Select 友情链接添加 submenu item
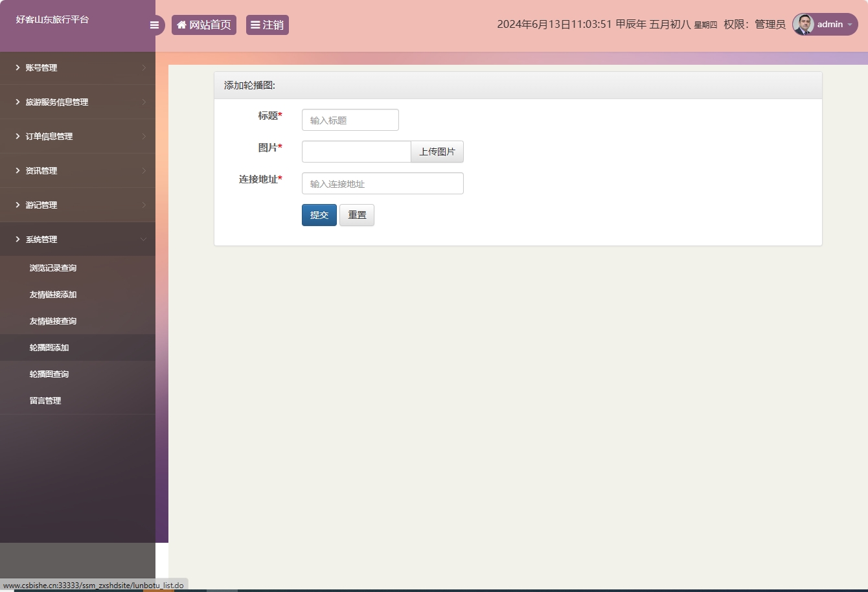This screenshot has width=868, height=592. click(x=53, y=295)
